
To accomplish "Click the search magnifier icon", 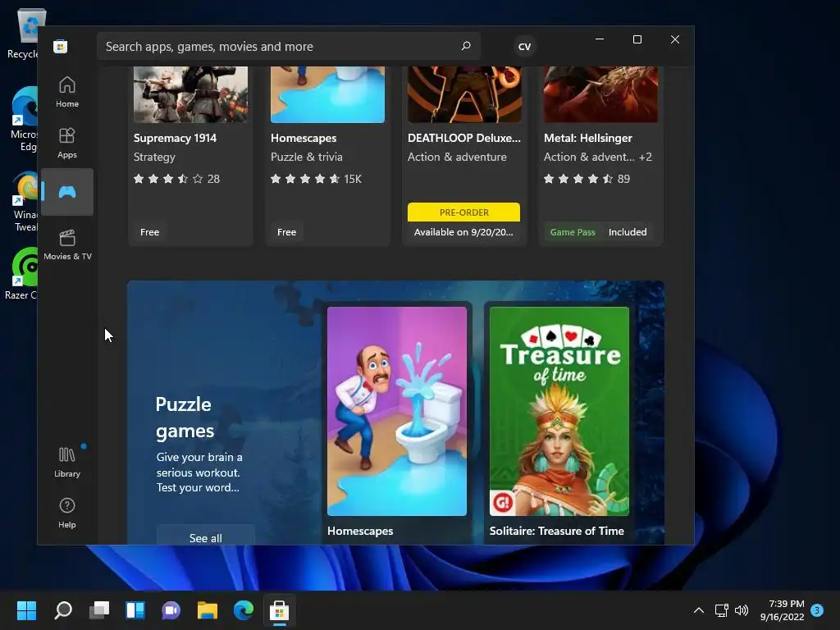I will tap(466, 46).
